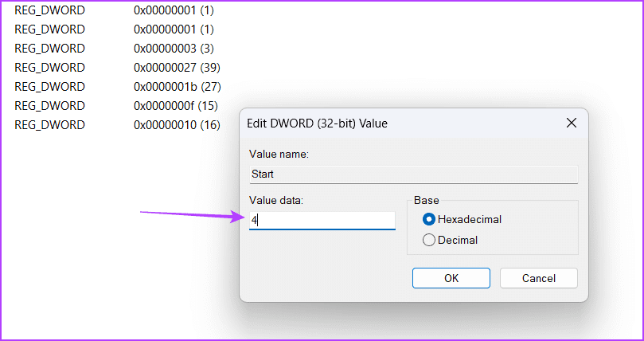Viewport: 644px width, 341px height.
Task: Click the Value name field showing Start
Action: pyautogui.click(x=414, y=174)
